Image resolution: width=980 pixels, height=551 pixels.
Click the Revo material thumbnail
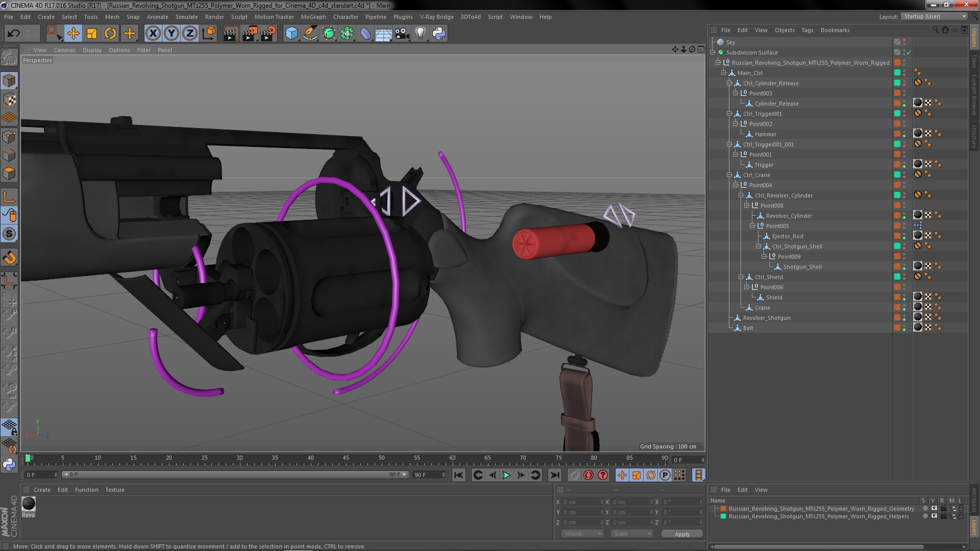29,504
